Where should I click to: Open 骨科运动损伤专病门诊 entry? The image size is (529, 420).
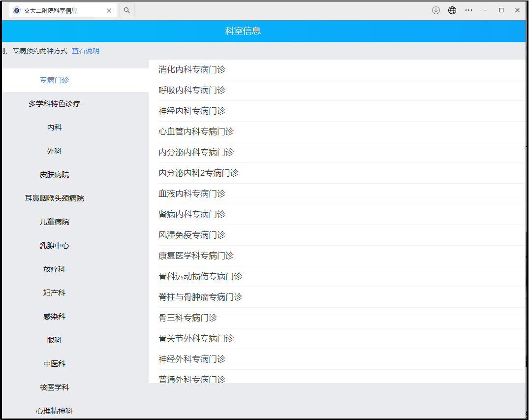click(x=200, y=277)
